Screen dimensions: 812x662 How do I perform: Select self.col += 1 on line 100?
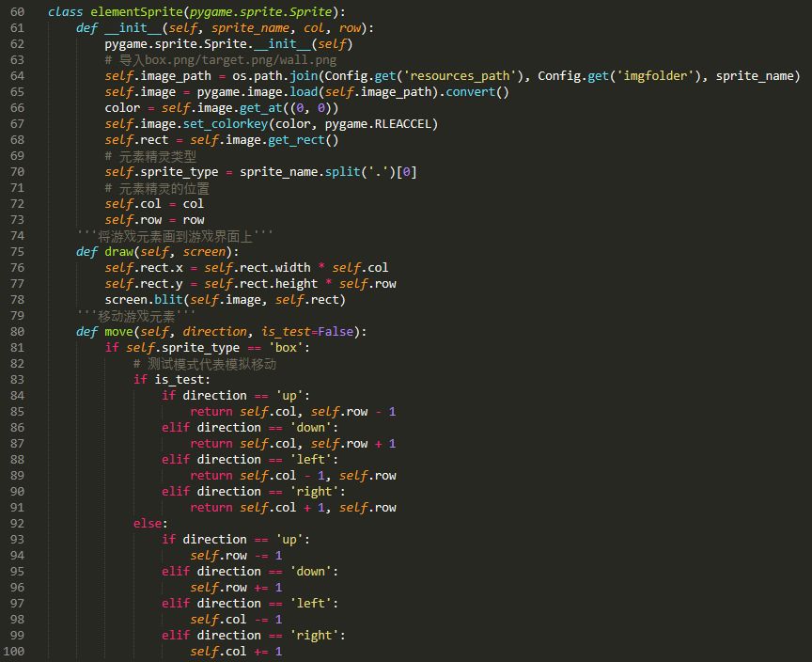[236, 650]
